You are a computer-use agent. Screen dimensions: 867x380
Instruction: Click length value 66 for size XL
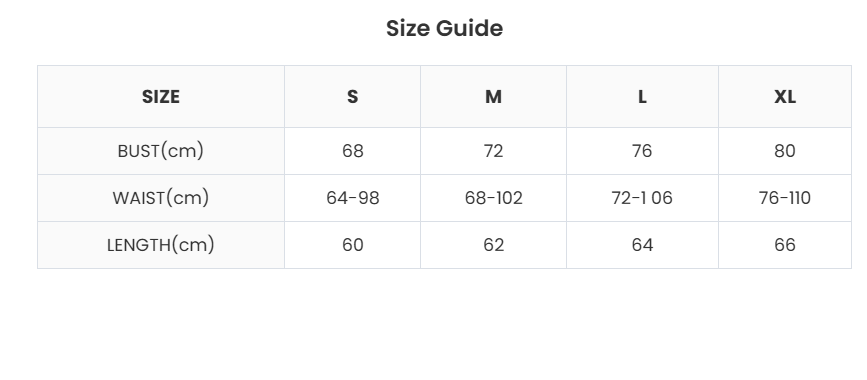(785, 245)
